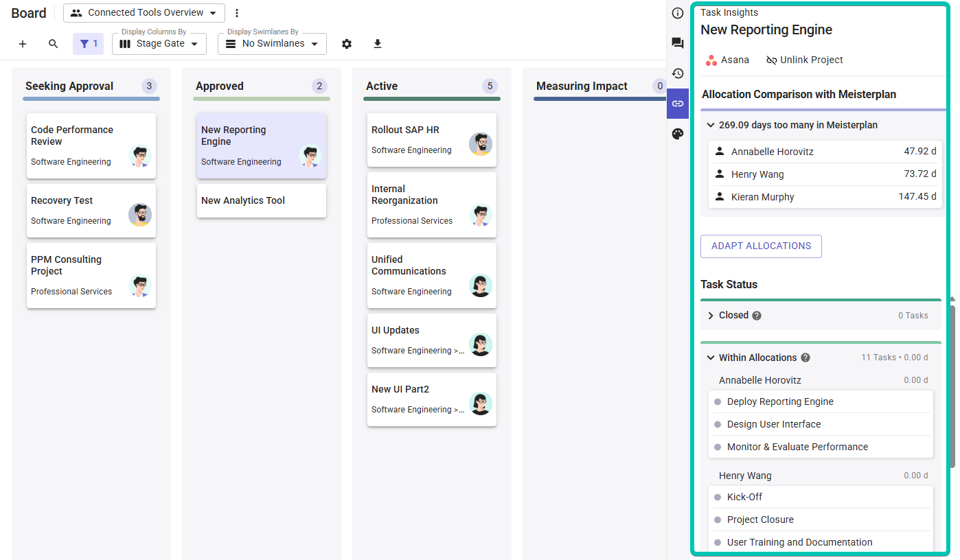Expand the Closed task status section
The height and width of the screenshot is (560, 960).
[712, 315]
